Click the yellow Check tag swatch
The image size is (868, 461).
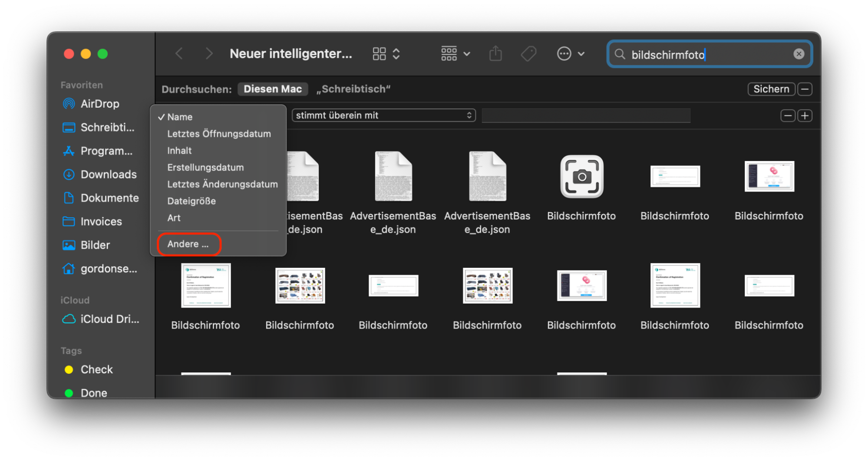point(69,369)
